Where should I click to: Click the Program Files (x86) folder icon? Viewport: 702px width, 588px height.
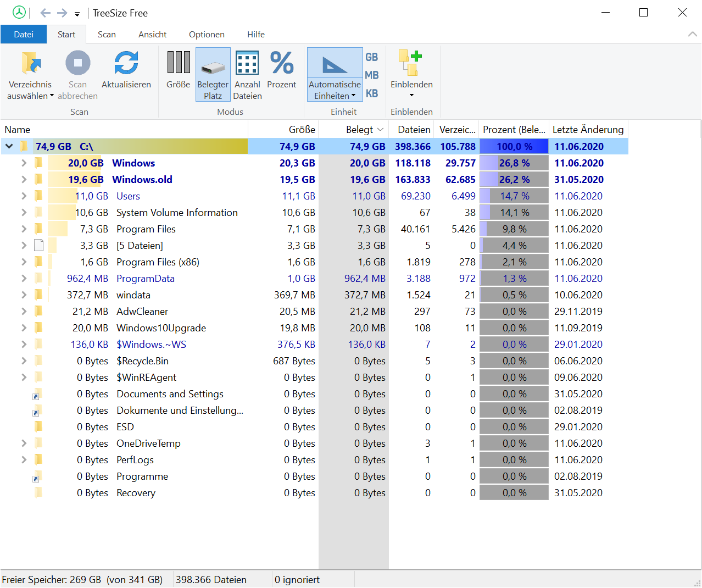38,262
